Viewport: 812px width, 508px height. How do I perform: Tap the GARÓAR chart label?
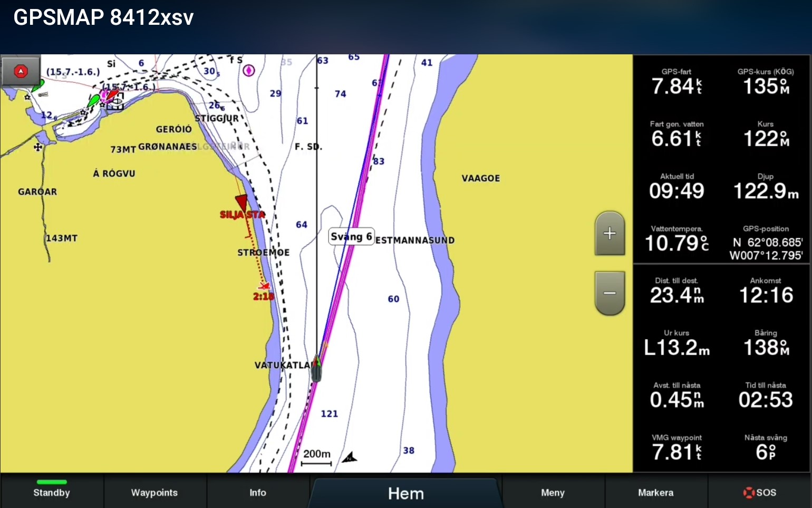coord(37,191)
